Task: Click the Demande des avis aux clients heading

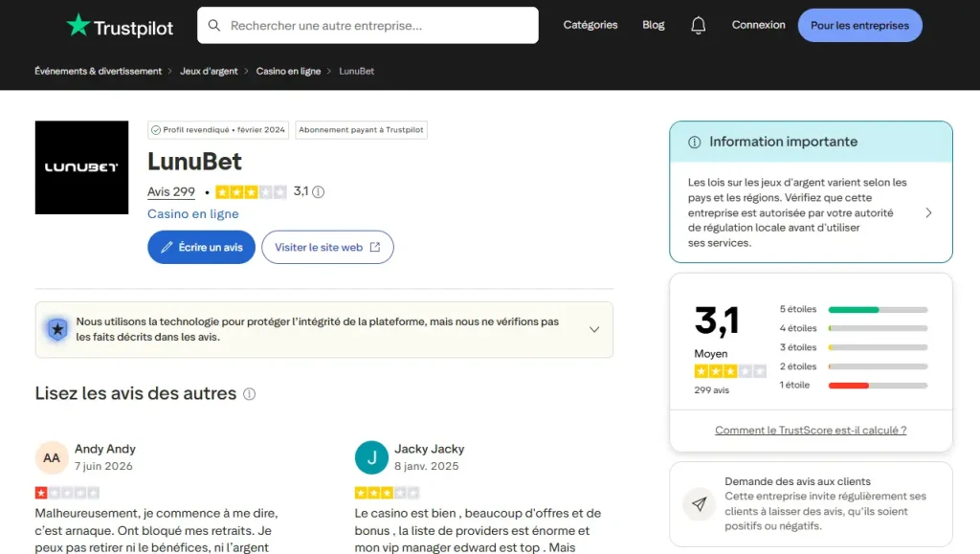Action: tap(797, 481)
